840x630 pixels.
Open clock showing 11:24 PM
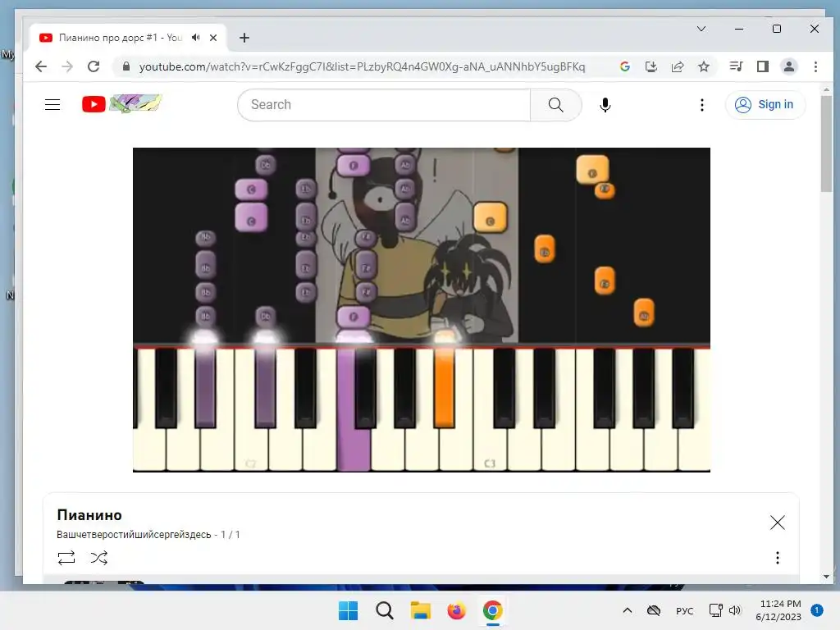coord(778,610)
